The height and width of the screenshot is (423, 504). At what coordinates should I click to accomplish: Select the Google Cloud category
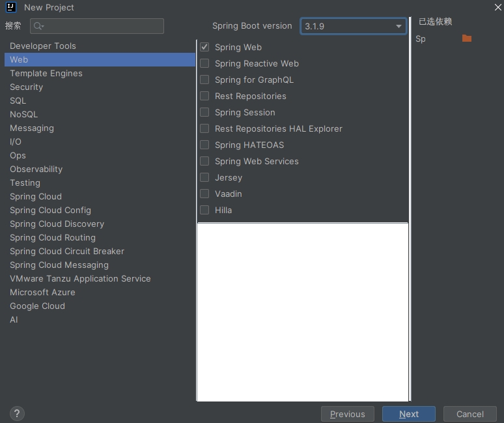point(100,306)
